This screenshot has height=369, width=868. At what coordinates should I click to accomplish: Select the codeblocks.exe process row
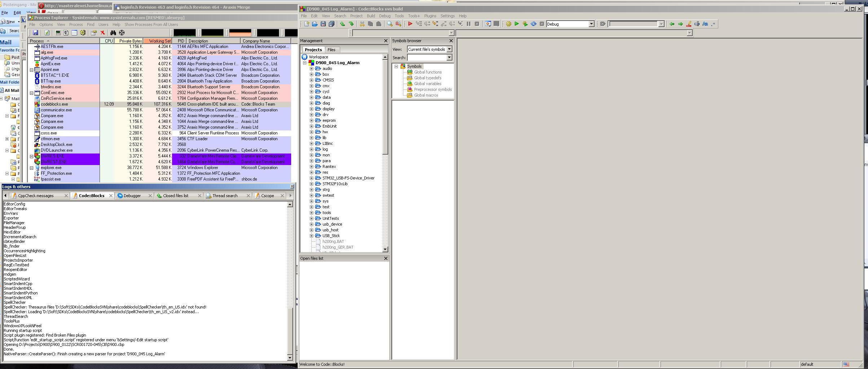click(159, 104)
